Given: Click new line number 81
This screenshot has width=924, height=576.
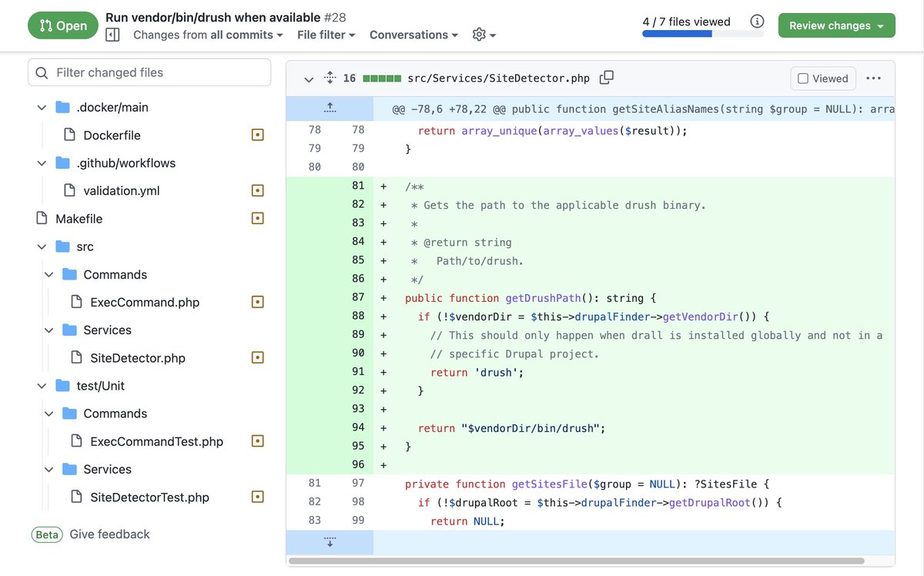Looking at the screenshot, I should [x=358, y=186].
